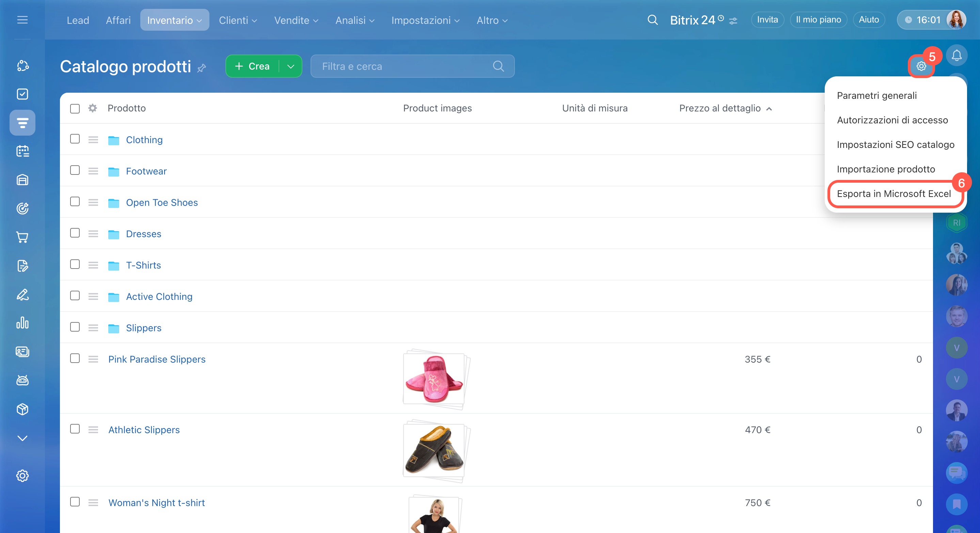This screenshot has height=533, width=980.
Task: Select Importazione prodotto menu item
Action: click(886, 169)
